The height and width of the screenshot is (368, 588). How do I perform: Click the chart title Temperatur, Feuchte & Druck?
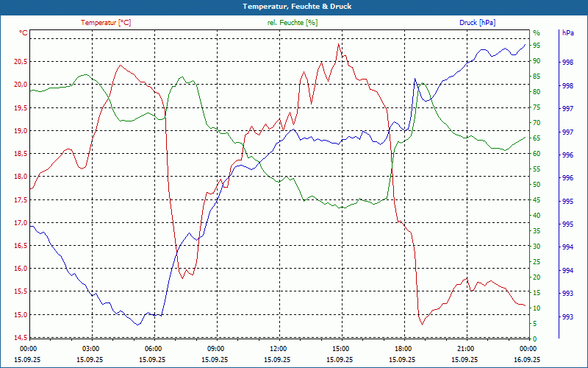pyautogui.click(x=294, y=6)
